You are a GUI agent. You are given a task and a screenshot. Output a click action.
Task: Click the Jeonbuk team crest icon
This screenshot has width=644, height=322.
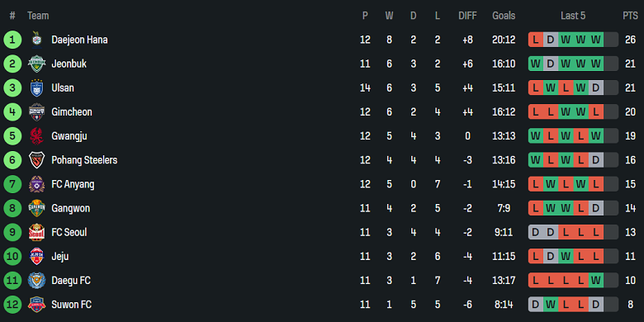tap(36, 64)
